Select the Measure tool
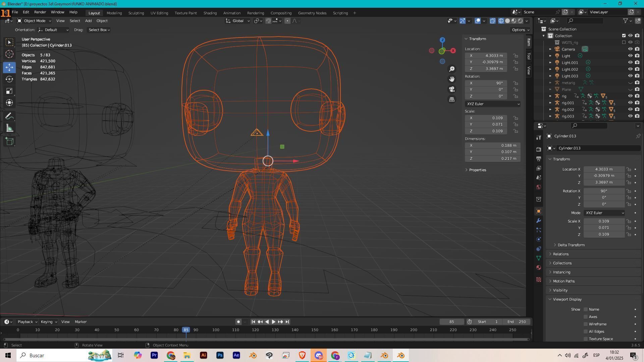The image size is (644, 362). point(9,128)
